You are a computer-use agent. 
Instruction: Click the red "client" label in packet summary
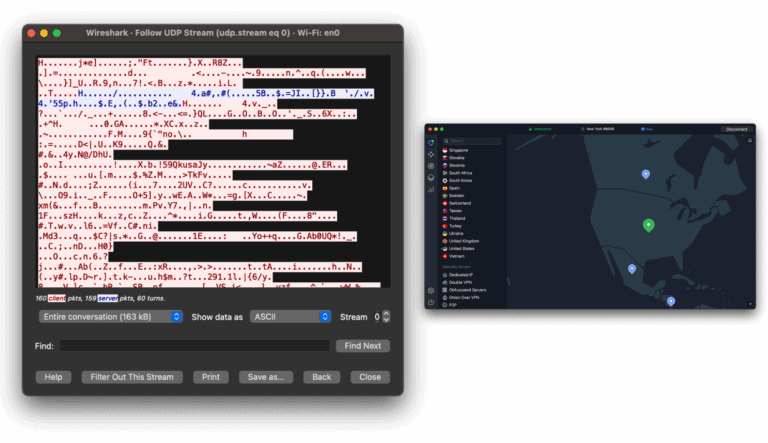click(x=57, y=298)
